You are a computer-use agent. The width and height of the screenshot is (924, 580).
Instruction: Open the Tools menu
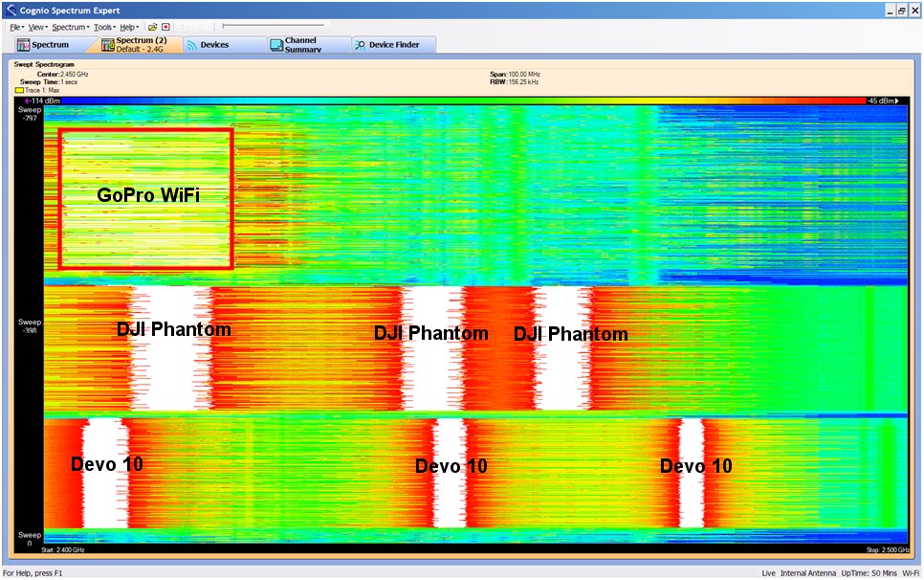coord(104,27)
